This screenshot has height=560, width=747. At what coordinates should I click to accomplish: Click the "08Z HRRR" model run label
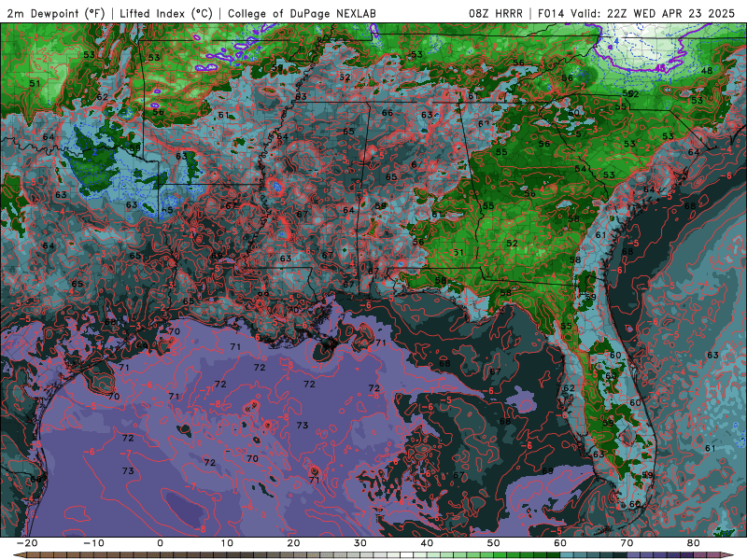pyautogui.click(x=496, y=13)
